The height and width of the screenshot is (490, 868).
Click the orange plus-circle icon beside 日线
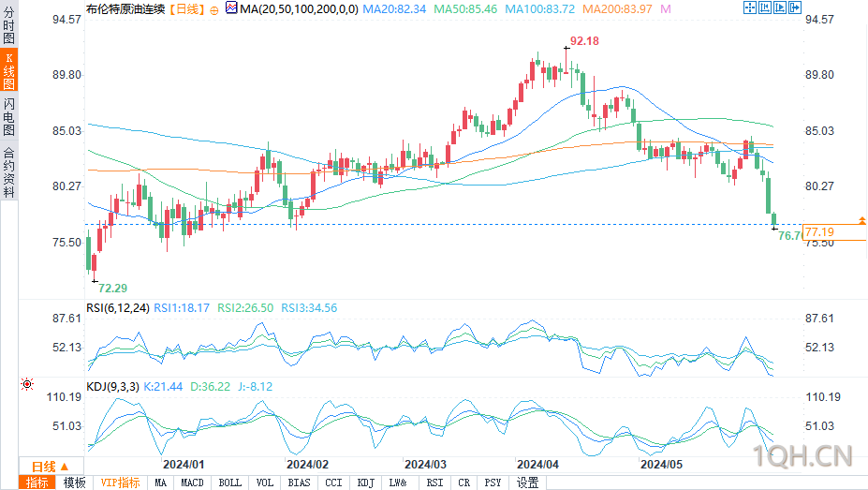pos(214,10)
